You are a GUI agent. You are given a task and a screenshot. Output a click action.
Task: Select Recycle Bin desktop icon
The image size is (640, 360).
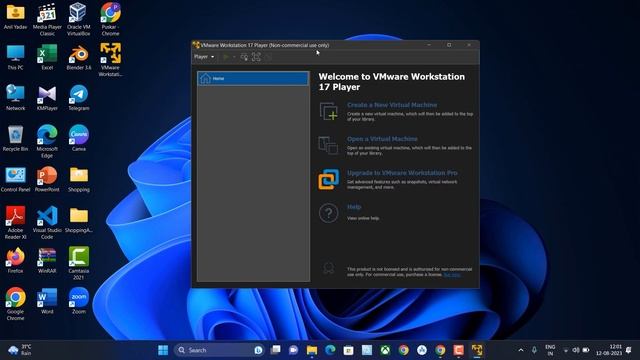[x=16, y=139]
